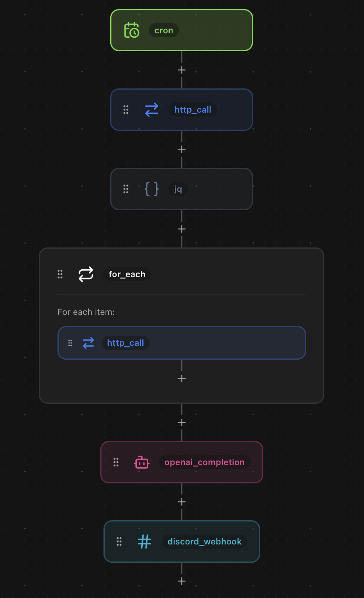Click the discord_webhook hash icon
The image size is (364, 598).
[145, 542]
